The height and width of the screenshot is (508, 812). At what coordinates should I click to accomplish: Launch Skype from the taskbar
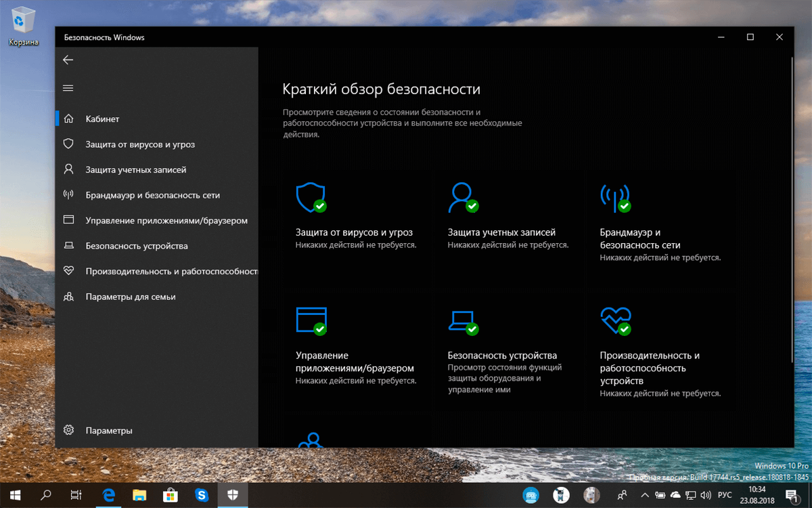pos(201,495)
